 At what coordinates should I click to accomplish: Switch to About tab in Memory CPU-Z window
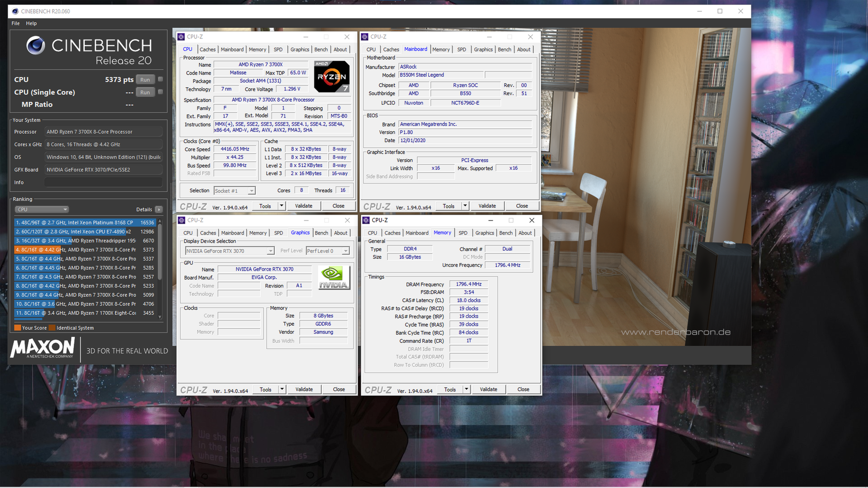tap(525, 233)
